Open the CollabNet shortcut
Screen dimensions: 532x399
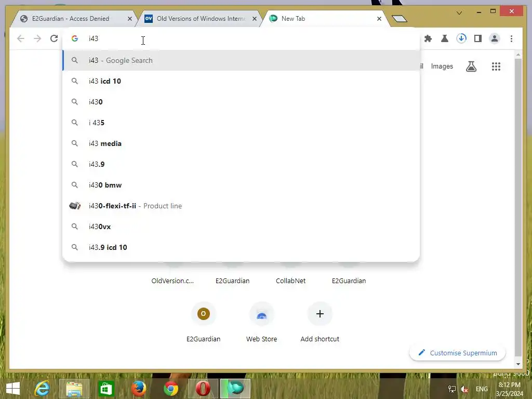pyautogui.click(x=290, y=280)
